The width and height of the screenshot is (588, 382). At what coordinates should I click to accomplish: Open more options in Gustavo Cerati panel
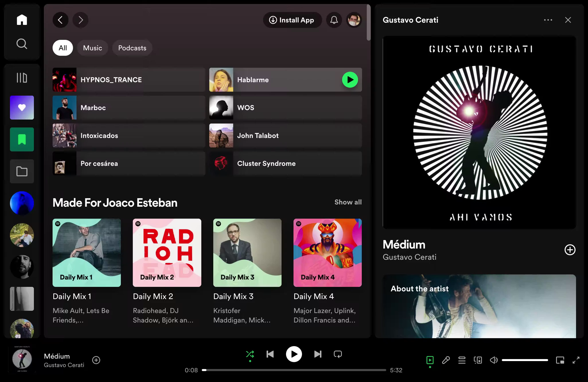tap(548, 20)
